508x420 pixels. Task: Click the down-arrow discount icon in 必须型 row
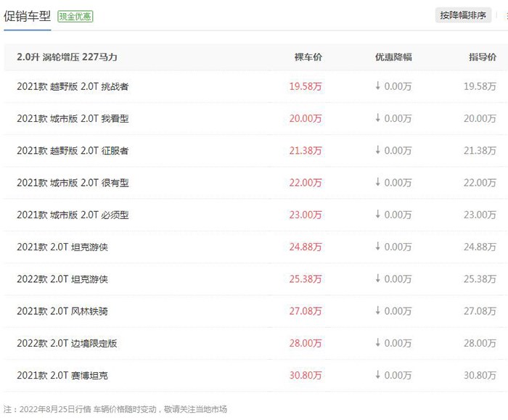tap(378, 214)
